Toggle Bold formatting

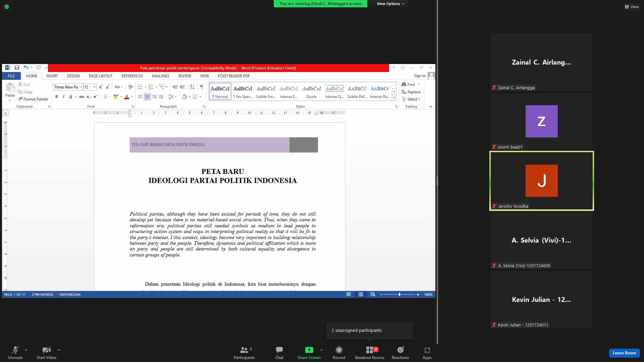[x=57, y=97]
